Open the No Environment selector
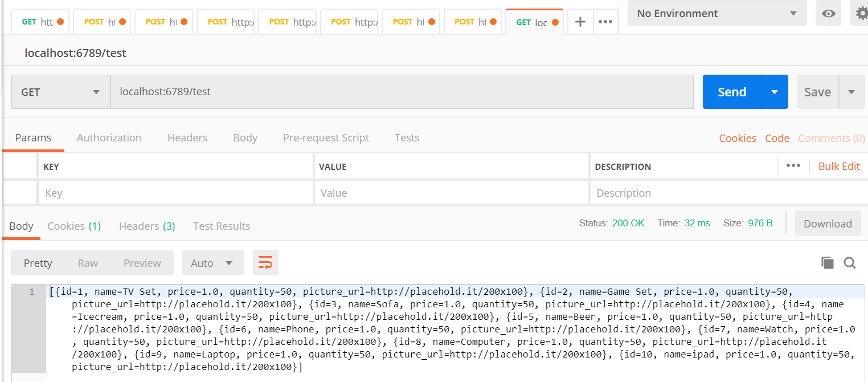The image size is (868, 382). tap(716, 13)
